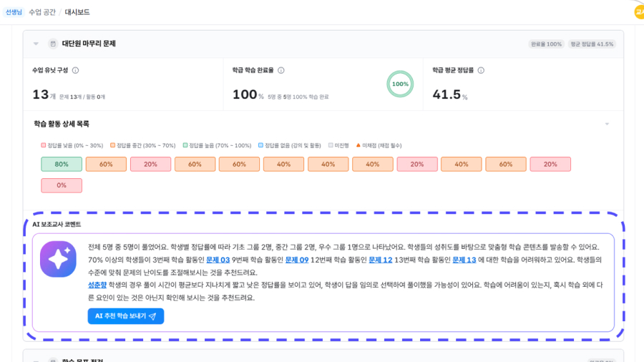Click the 선생님 badge in the header
The width and height of the screenshot is (644, 362).
tap(14, 12)
